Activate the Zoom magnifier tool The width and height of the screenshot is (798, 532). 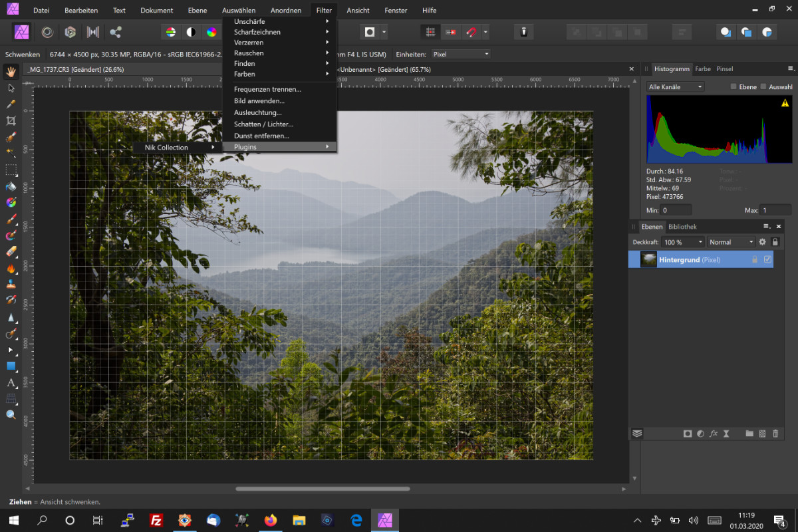click(x=11, y=415)
